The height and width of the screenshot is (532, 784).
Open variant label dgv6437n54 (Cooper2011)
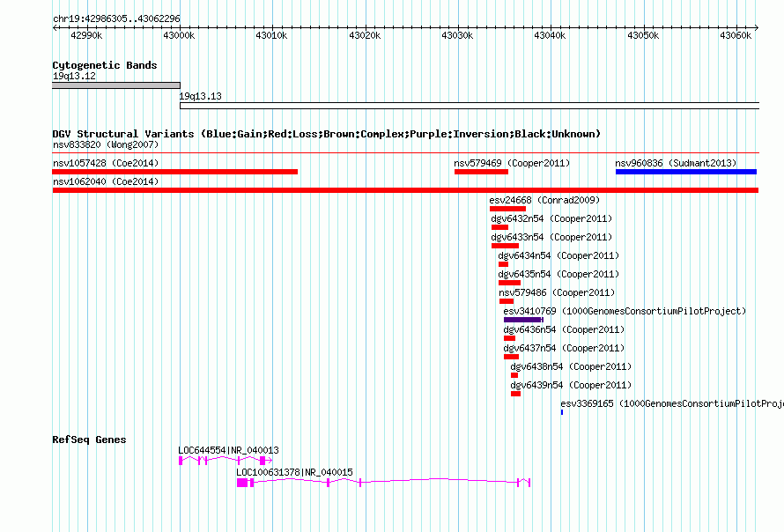[564, 348]
